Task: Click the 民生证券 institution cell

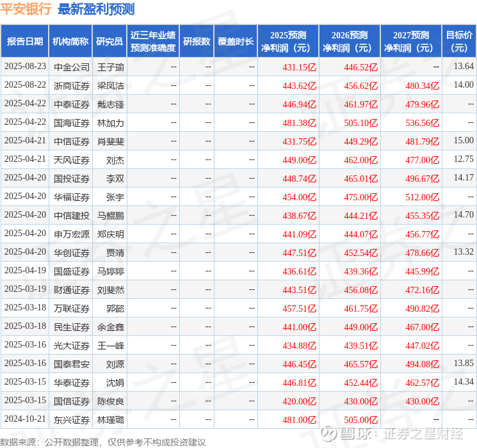Action: [72, 327]
